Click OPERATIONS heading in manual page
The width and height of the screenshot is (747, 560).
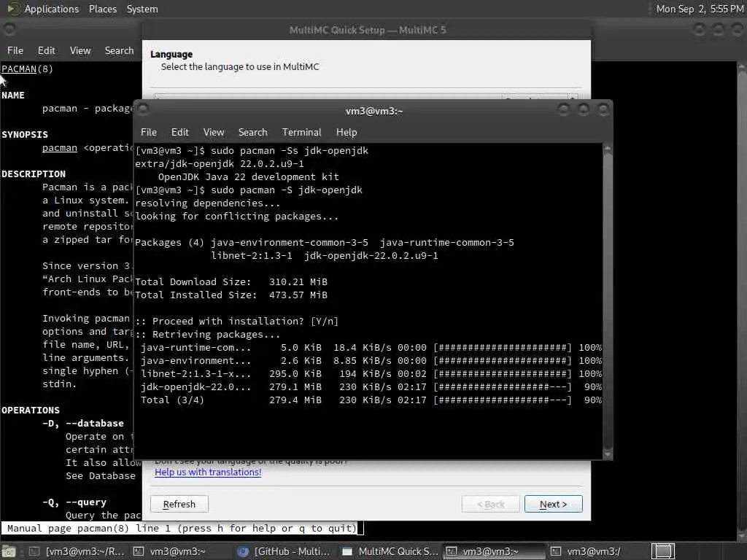31,411
